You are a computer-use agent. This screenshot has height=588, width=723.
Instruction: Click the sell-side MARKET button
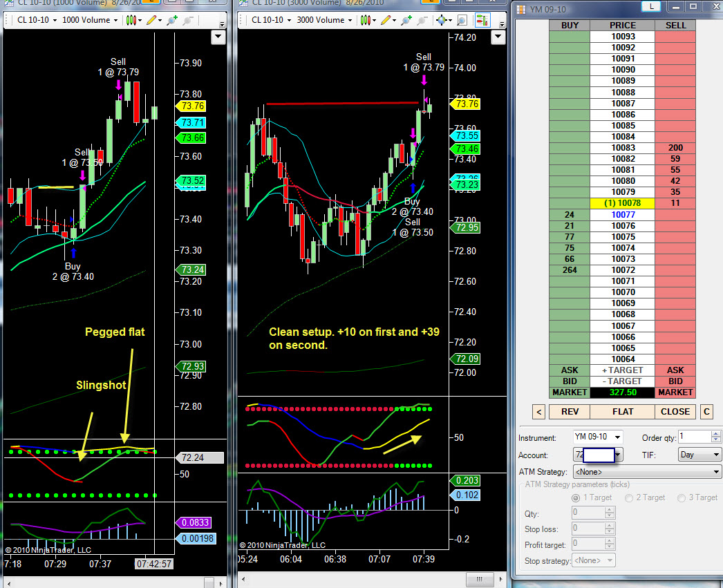(x=675, y=392)
